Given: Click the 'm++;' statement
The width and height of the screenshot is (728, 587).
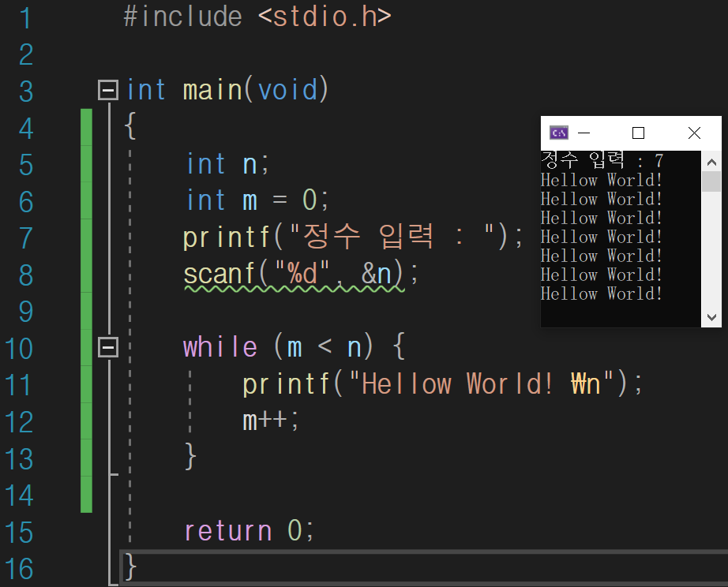Looking at the screenshot, I should coord(271,421).
